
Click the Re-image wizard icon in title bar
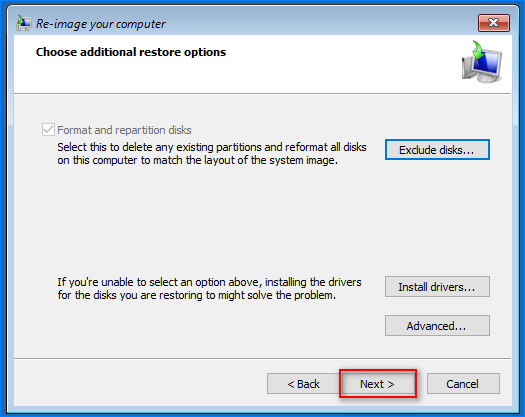pyautogui.click(x=23, y=23)
